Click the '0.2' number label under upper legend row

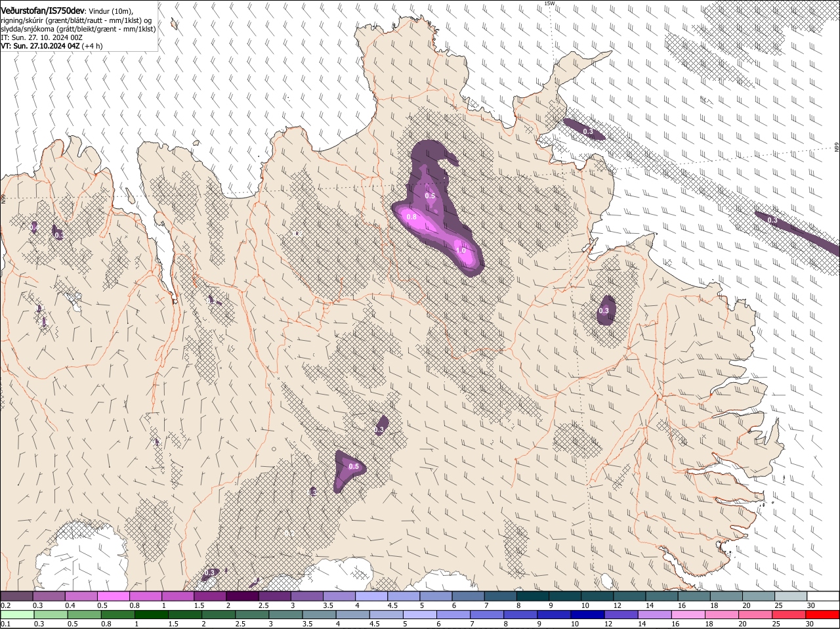coord(5,605)
